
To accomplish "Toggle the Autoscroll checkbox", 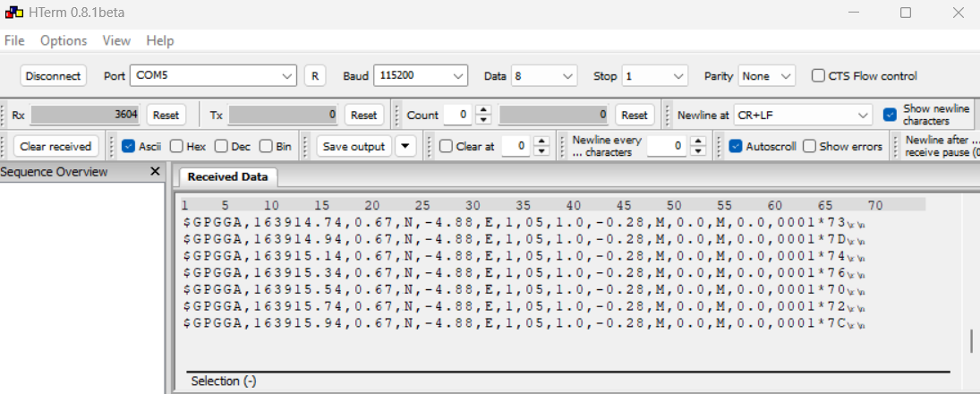I will click(736, 146).
